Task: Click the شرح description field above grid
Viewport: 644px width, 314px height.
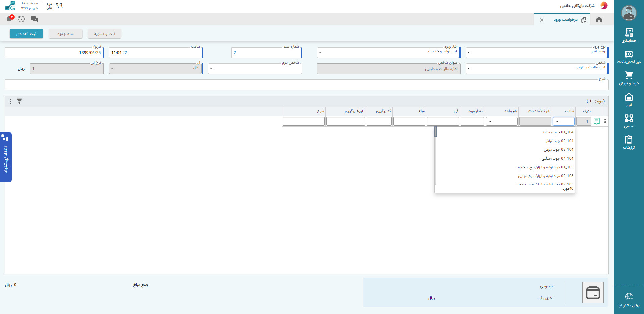Action: point(307,85)
